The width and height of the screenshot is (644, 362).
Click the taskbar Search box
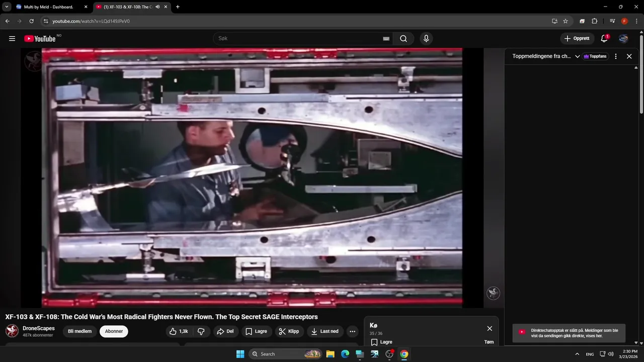point(286,354)
